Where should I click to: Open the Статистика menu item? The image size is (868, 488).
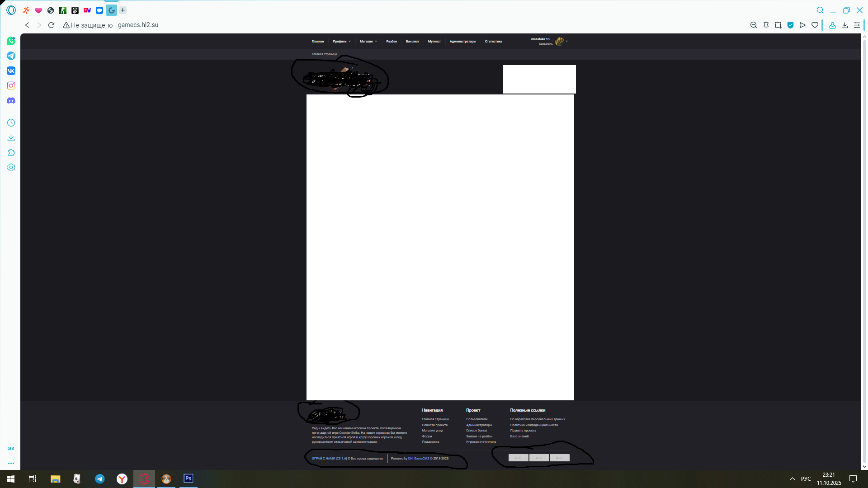point(493,42)
